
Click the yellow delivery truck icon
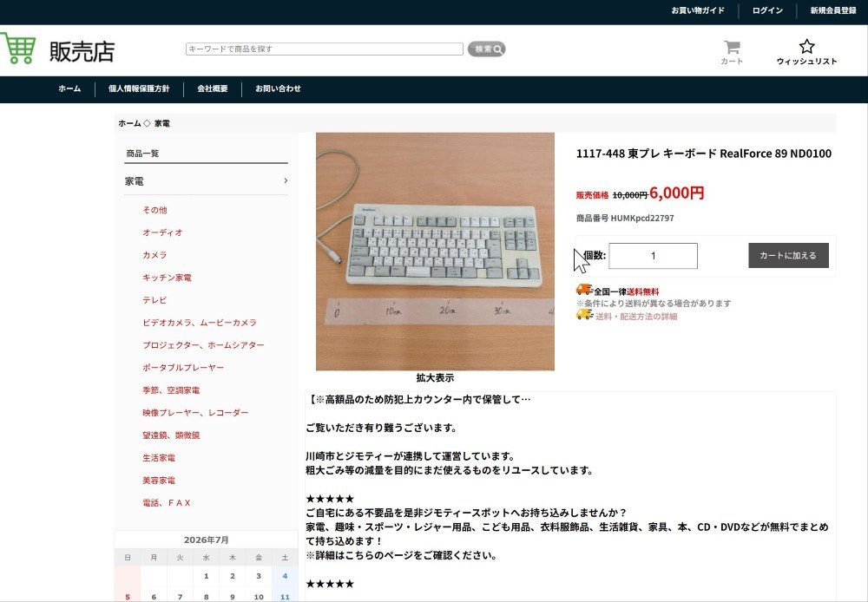[584, 315]
